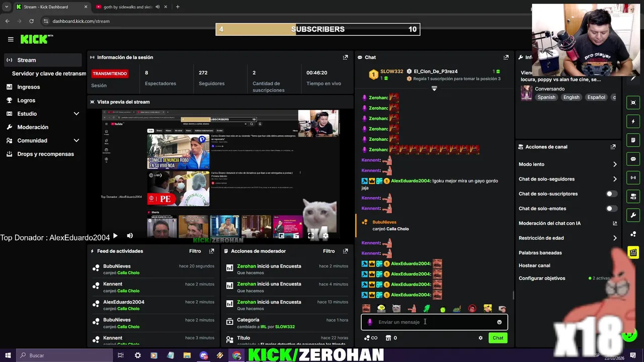
Task: Open Chat de solo-seguidores options
Action: point(615,179)
